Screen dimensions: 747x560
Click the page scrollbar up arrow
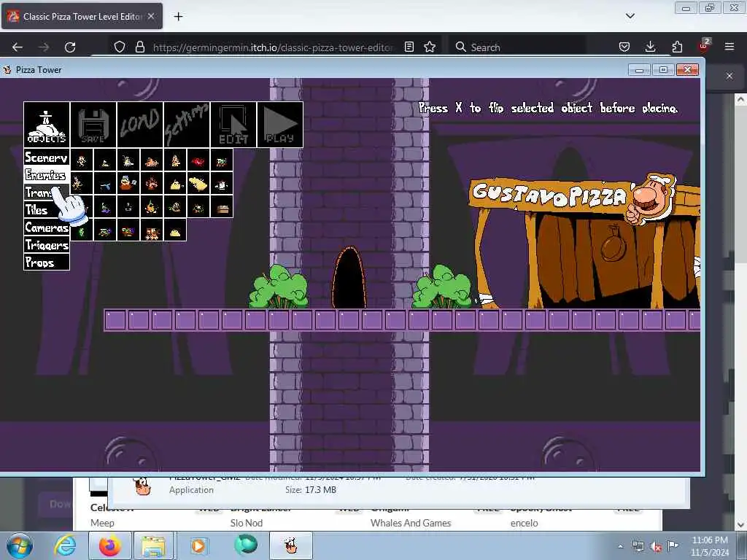pyautogui.click(x=740, y=99)
